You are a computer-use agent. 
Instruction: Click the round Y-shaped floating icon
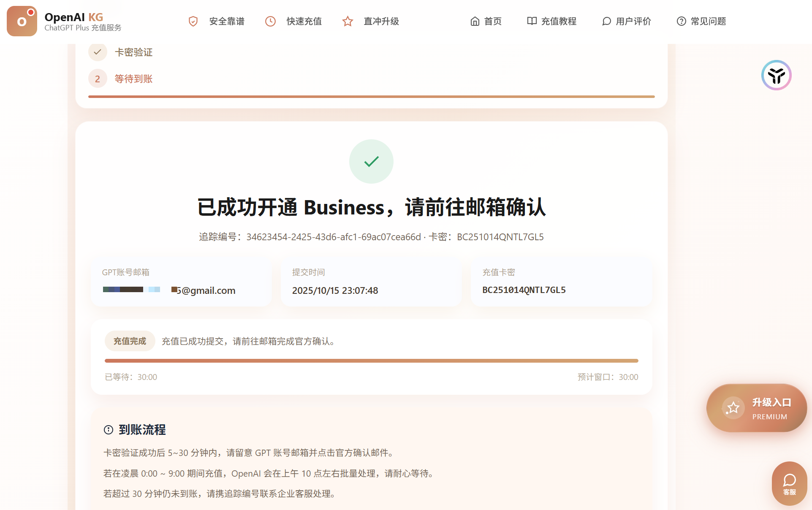coord(776,75)
